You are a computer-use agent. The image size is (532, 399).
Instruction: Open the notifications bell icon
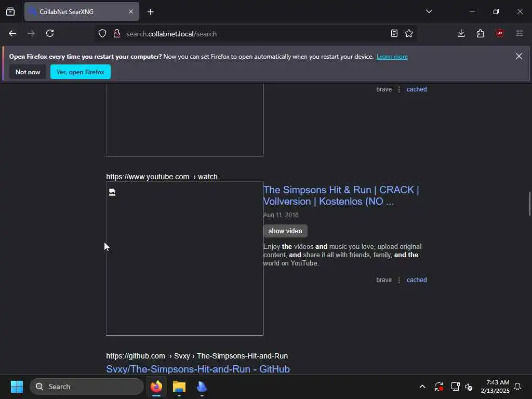[517, 387]
